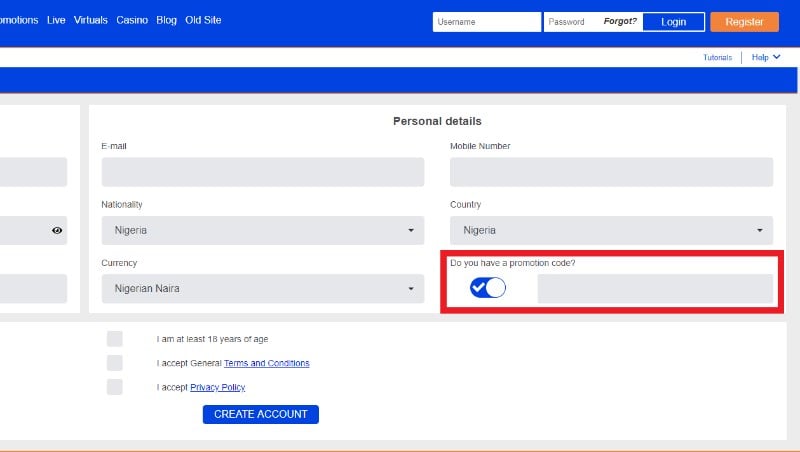Screen dimensions: 800x452
Task: Open the Live menu item
Action: pyautogui.click(x=56, y=20)
